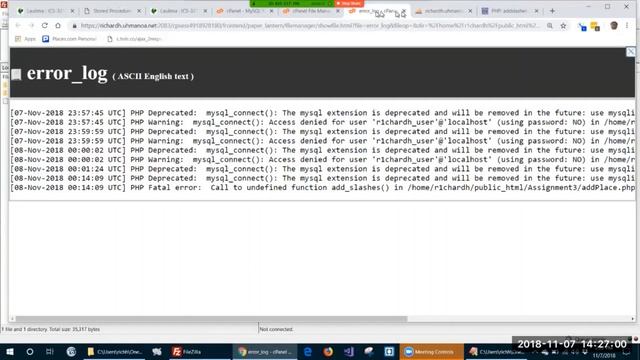The height and width of the screenshot is (360, 640).
Task: Open the Zoom Meeting Controls taskbar item
Action: [x=431, y=352]
